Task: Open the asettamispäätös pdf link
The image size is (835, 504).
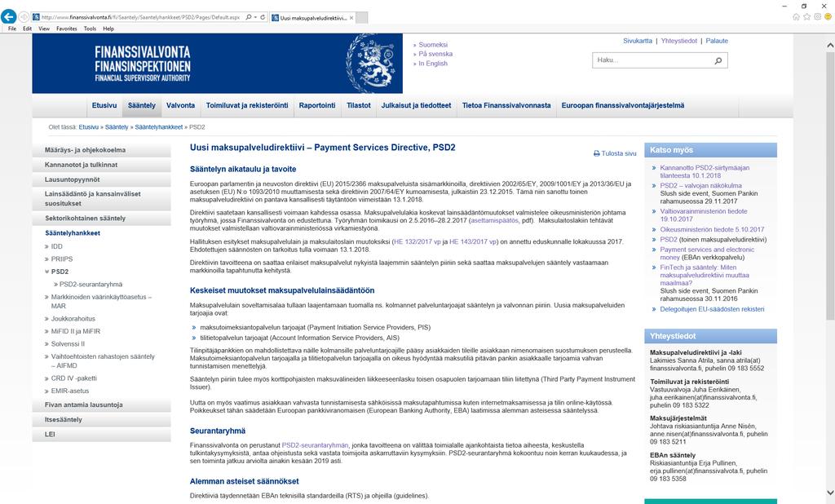Action: pyautogui.click(x=495, y=220)
